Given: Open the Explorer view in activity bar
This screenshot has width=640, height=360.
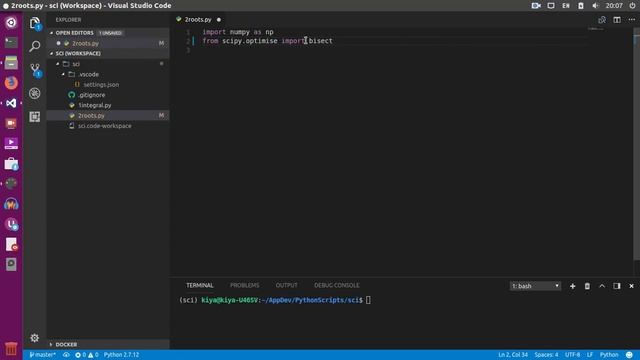Looking at the screenshot, I should [35, 23].
